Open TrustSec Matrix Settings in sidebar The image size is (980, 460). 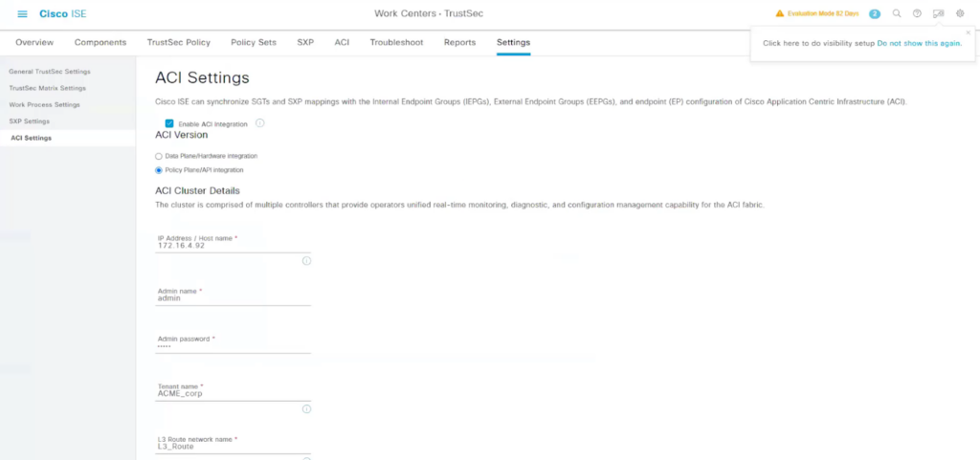tap(48, 88)
